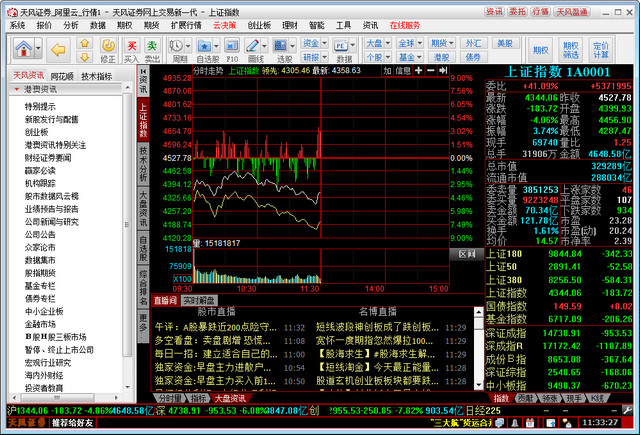Viewport: 640px width, 435px height.
Task: Click the 定价计算 button
Action: coord(600,50)
